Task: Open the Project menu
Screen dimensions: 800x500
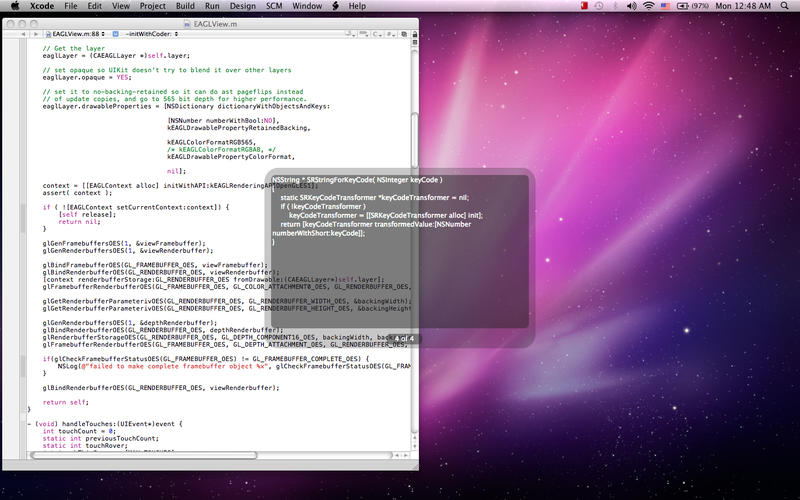Action: pyautogui.click(x=152, y=6)
